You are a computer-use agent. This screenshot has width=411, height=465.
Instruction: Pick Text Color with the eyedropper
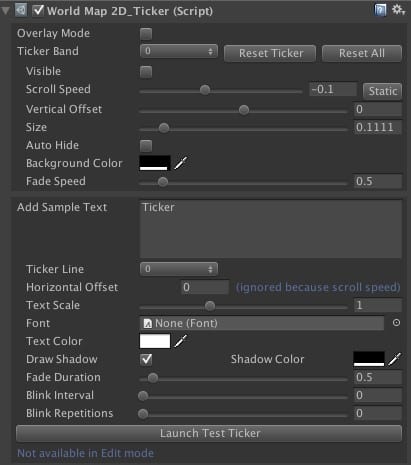(181, 341)
